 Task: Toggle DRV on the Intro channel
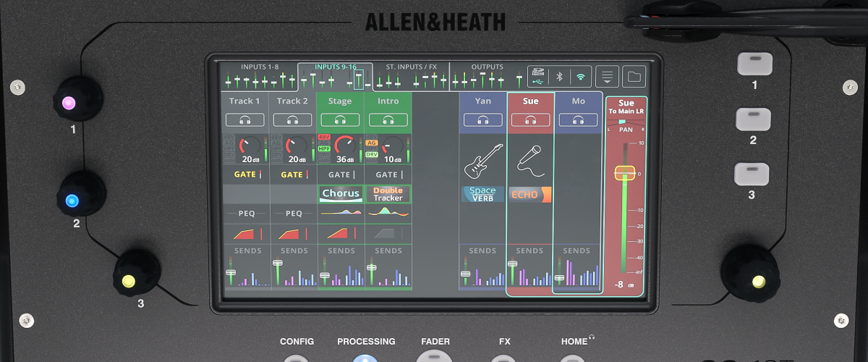372,154
